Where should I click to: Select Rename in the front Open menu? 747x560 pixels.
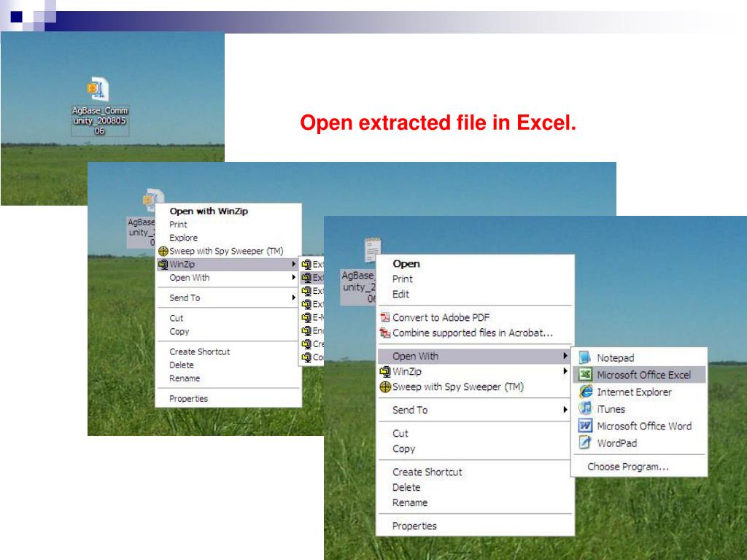click(410, 502)
